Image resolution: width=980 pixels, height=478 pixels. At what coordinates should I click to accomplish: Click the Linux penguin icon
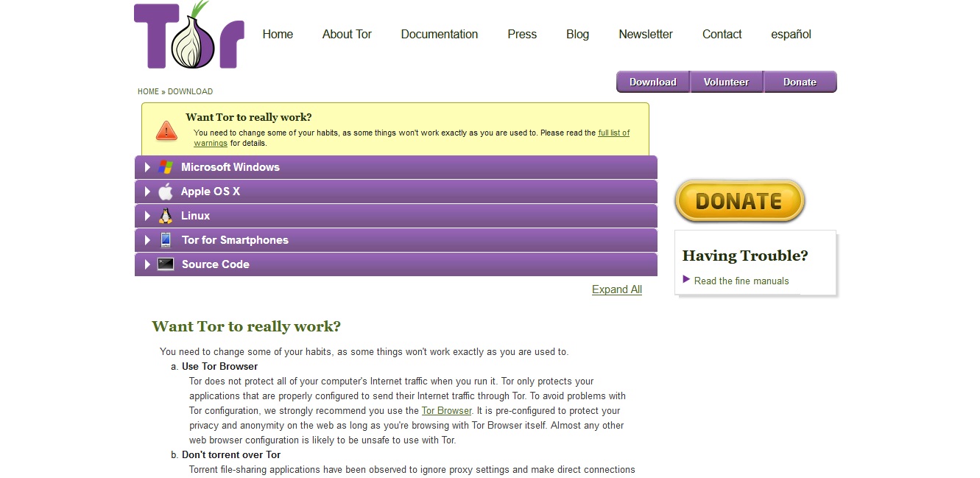pos(166,216)
